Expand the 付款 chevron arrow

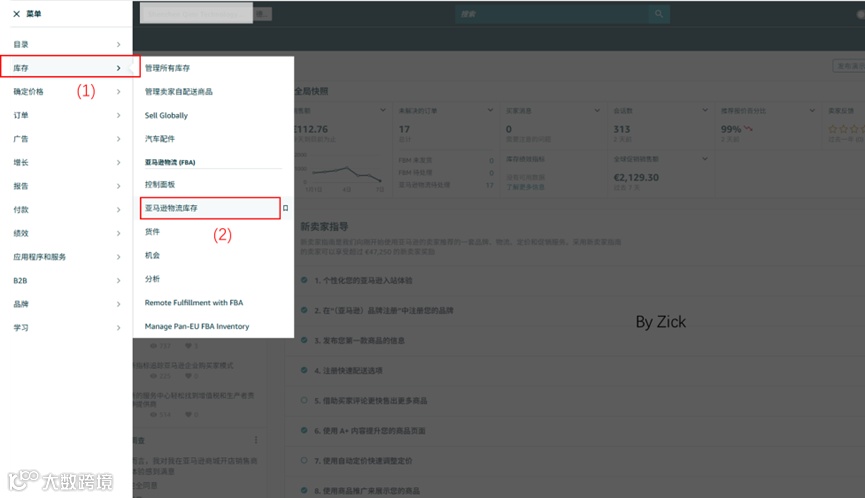coord(118,210)
